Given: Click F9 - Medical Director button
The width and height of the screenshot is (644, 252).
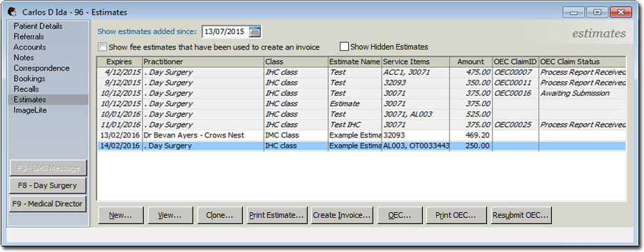Looking at the screenshot, I should click(x=47, y=204).
